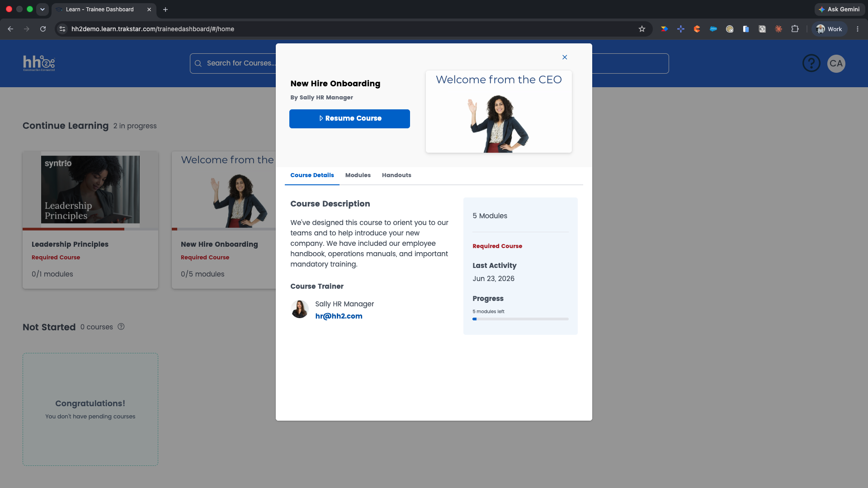Click the Not Started info icon
The image size is (868, 488).
point(121,327)
